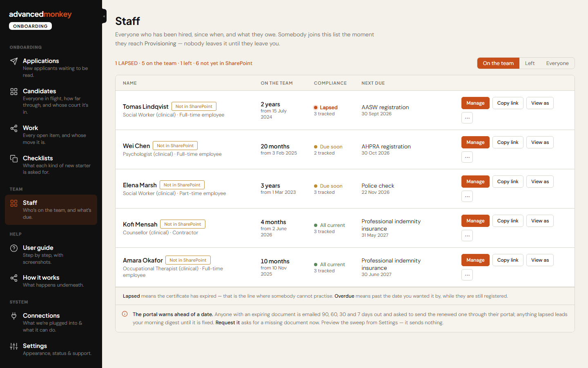This screenshot has height=368, width=588.
Task: View as Tomas Lindqvist
Action: click(540, 103)
